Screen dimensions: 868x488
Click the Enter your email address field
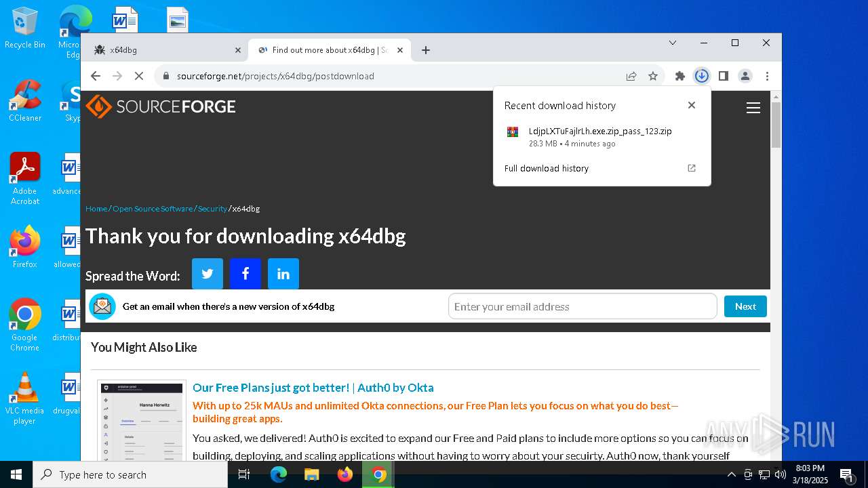click(583, 306)
